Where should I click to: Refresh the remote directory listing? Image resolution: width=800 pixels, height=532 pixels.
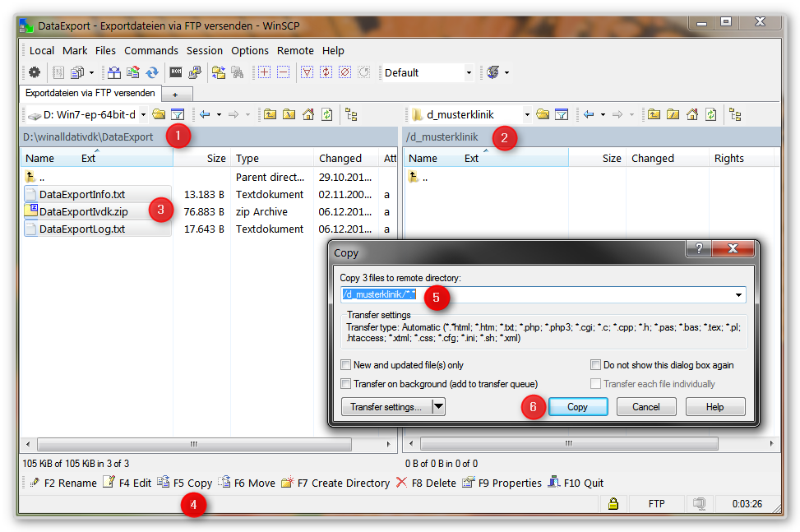coord(711,114)
